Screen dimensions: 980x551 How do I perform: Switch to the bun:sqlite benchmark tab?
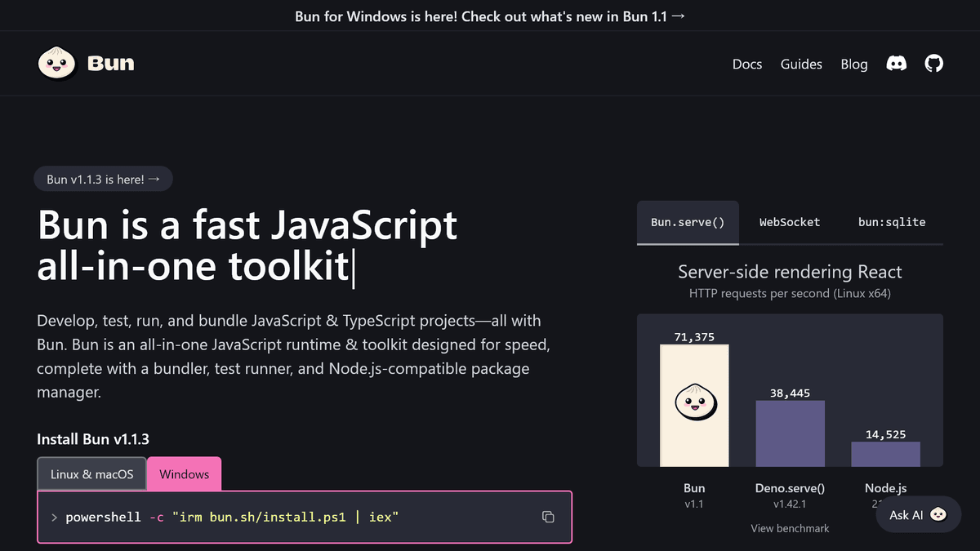pos(892,222)
